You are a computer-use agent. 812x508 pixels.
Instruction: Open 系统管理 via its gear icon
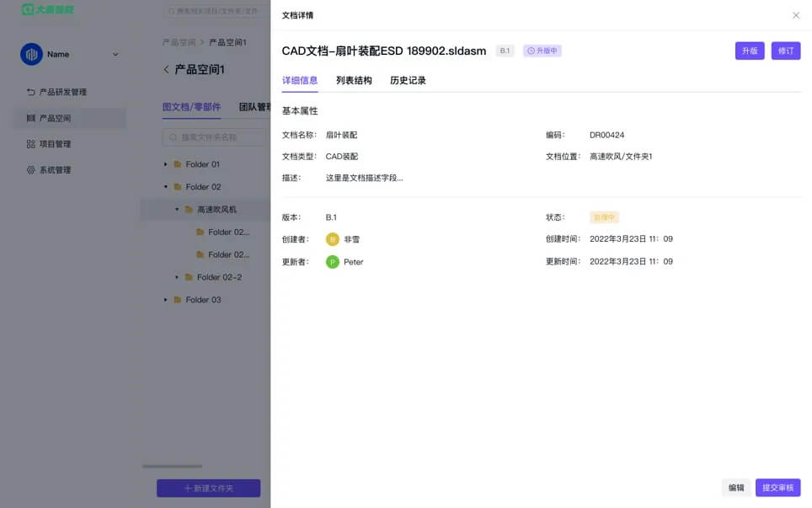click(x=31, y=168)
